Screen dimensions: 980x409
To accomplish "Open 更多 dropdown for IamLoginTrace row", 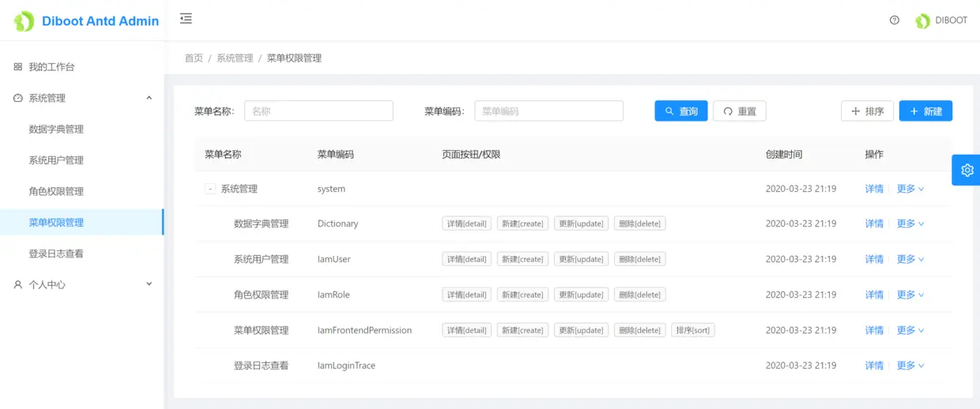I will tap(910, 366).
